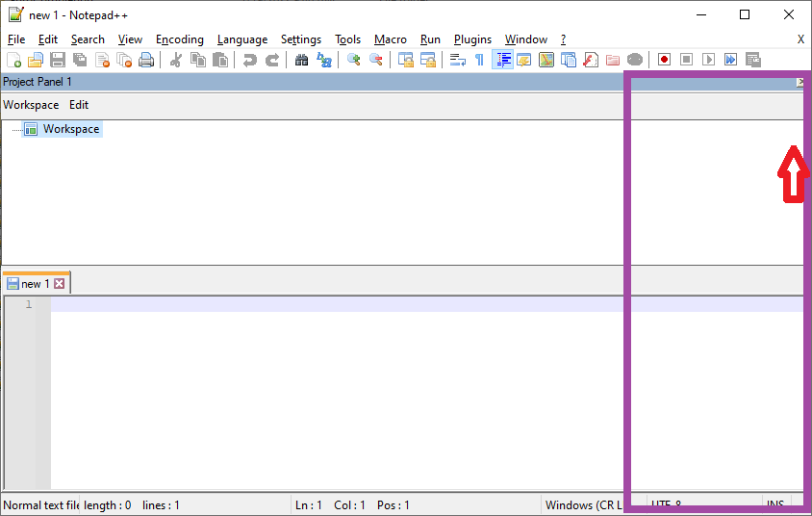
Task: Open the User Defined Language dialog icon
Action: [x=524, y=60]
